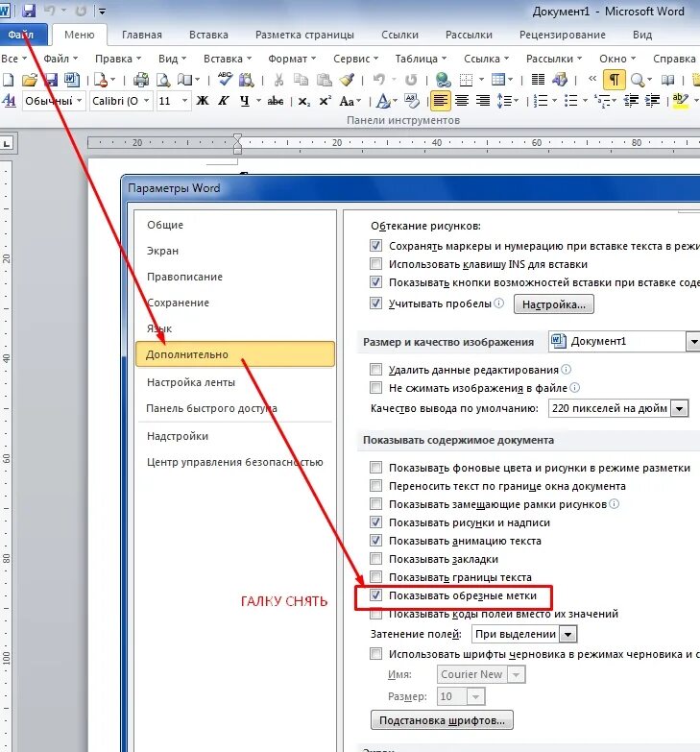Switch to the Рецензирование ribbon tab
Screen dimensions: 700x752
[x=562, y=35]
